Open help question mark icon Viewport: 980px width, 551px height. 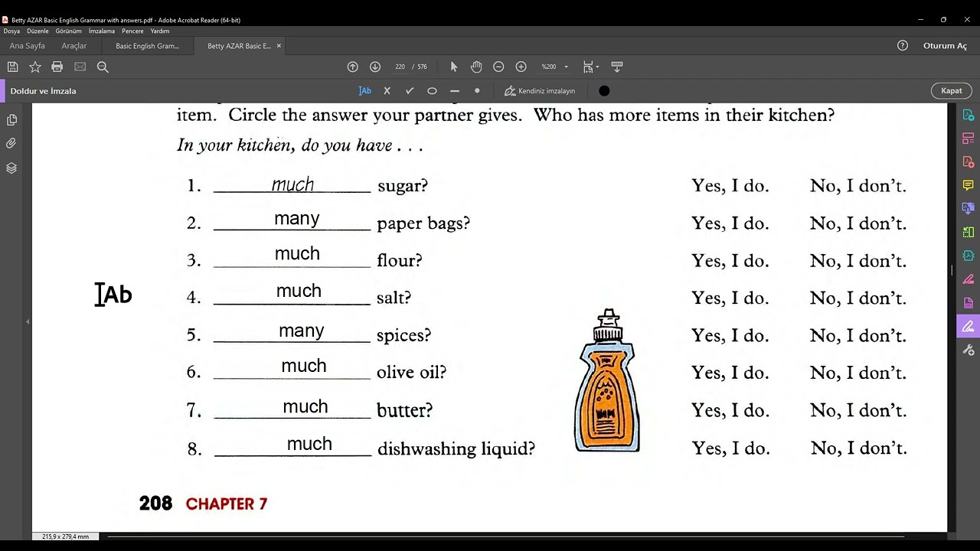pos(903,46)
